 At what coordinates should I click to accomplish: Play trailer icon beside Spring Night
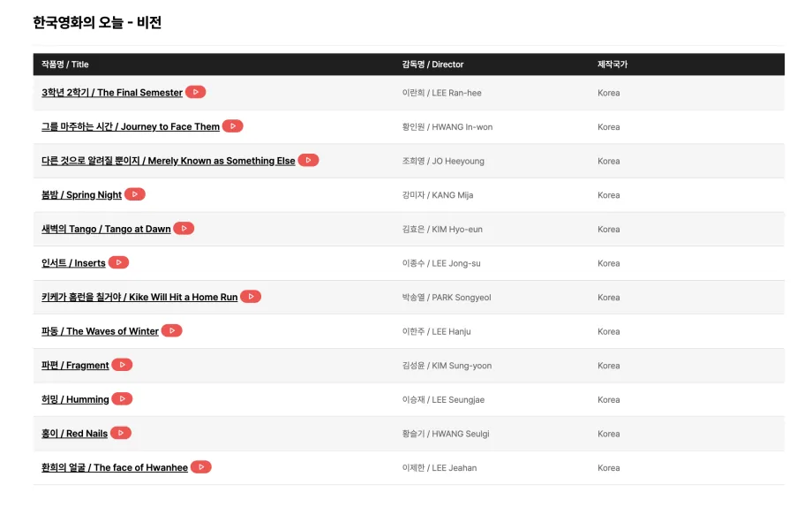coord(135,194)
